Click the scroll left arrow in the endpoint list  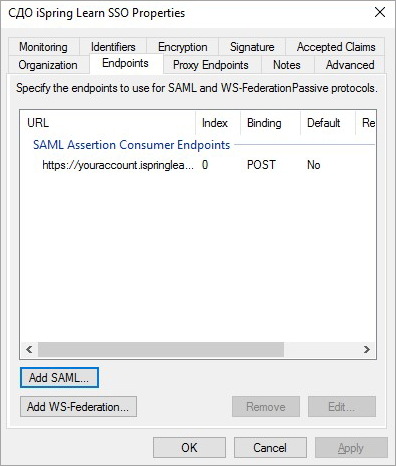tap(29, 349)
